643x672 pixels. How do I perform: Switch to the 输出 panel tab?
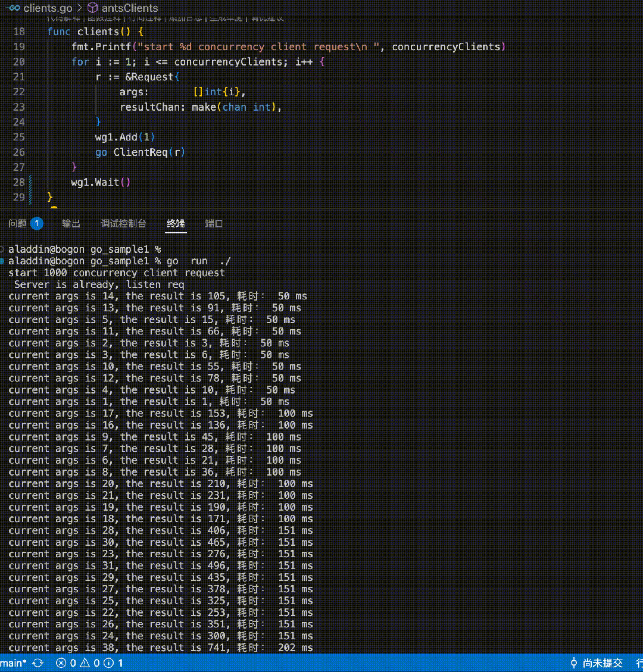[71, 223]
